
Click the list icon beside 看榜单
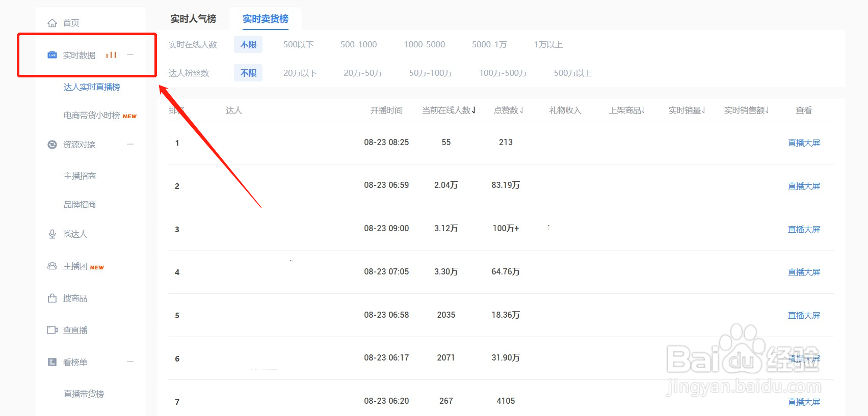[52, 362]
